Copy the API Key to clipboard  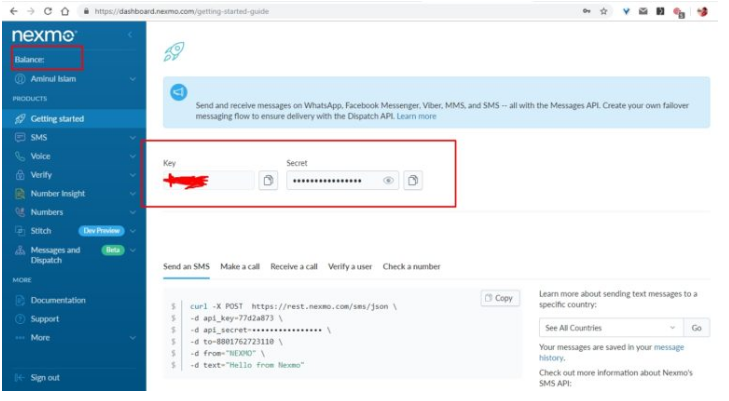[x=268, y=181]
